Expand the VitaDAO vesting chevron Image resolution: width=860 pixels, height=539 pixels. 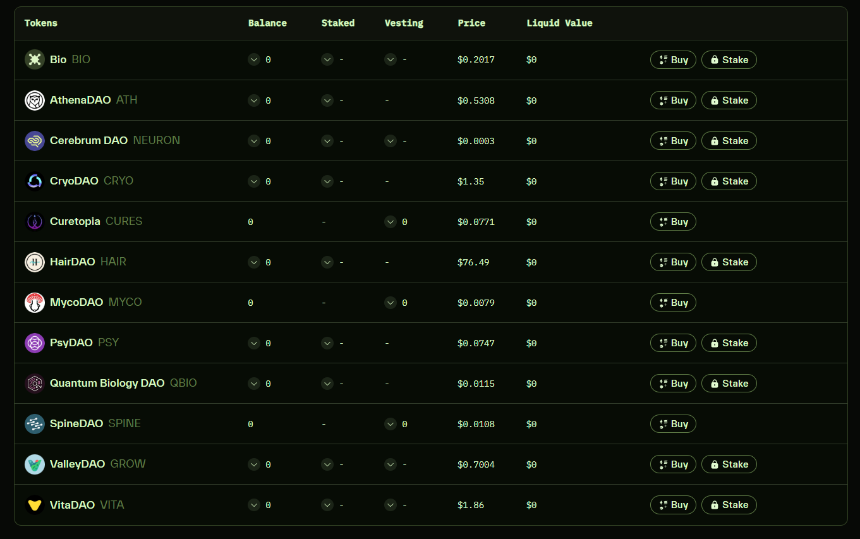(390, 505)
